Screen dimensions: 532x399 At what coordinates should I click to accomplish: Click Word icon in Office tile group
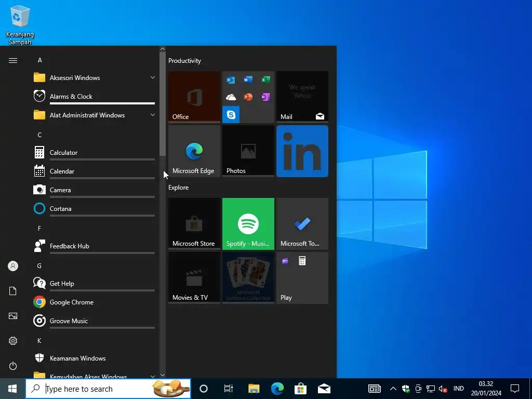(248, 79)
